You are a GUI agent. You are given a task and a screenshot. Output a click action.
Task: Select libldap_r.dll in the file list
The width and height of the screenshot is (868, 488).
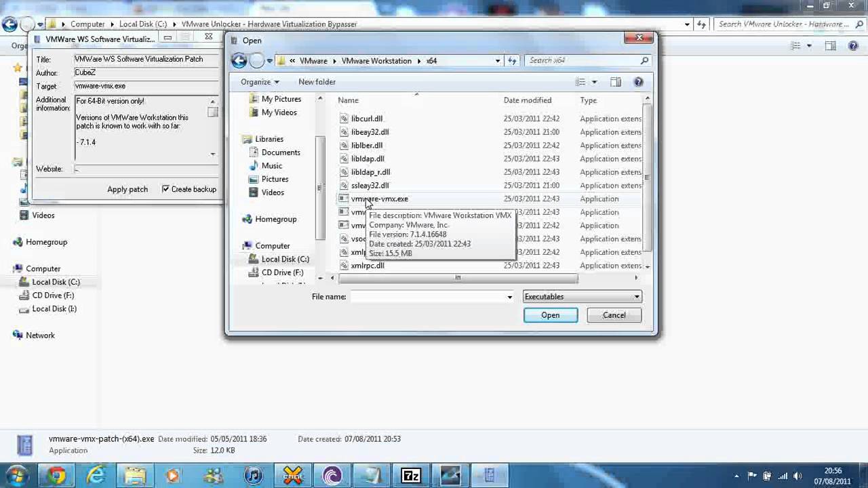pos(370,172)
